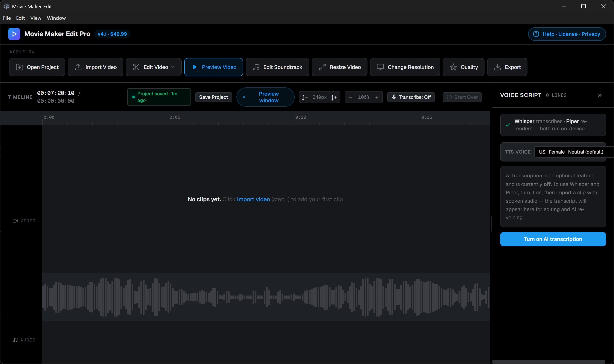Click the 0:00 timeline ruler mark

tap(49, 117)
